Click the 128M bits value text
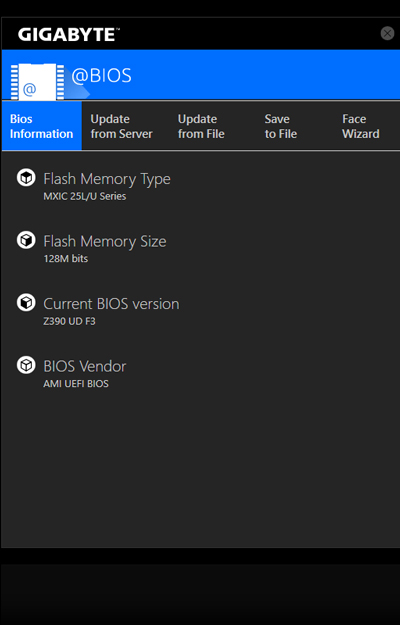 (66, 259)
